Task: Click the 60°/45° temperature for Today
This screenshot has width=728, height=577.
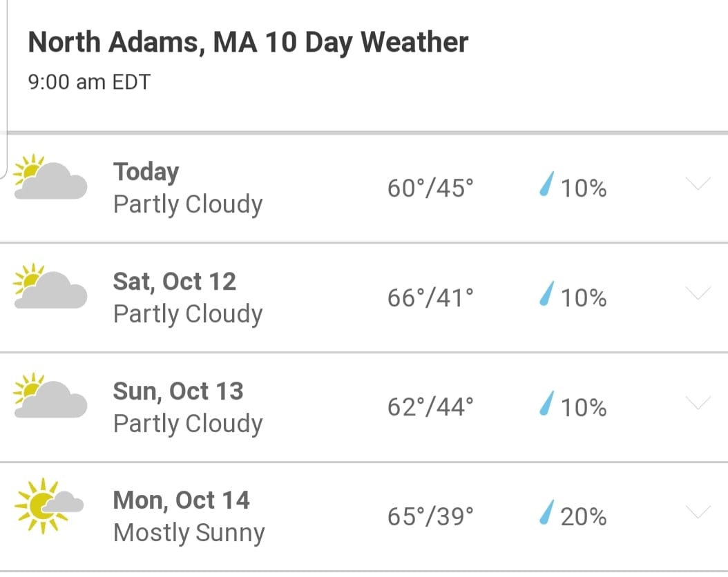Action: [430, 188]
